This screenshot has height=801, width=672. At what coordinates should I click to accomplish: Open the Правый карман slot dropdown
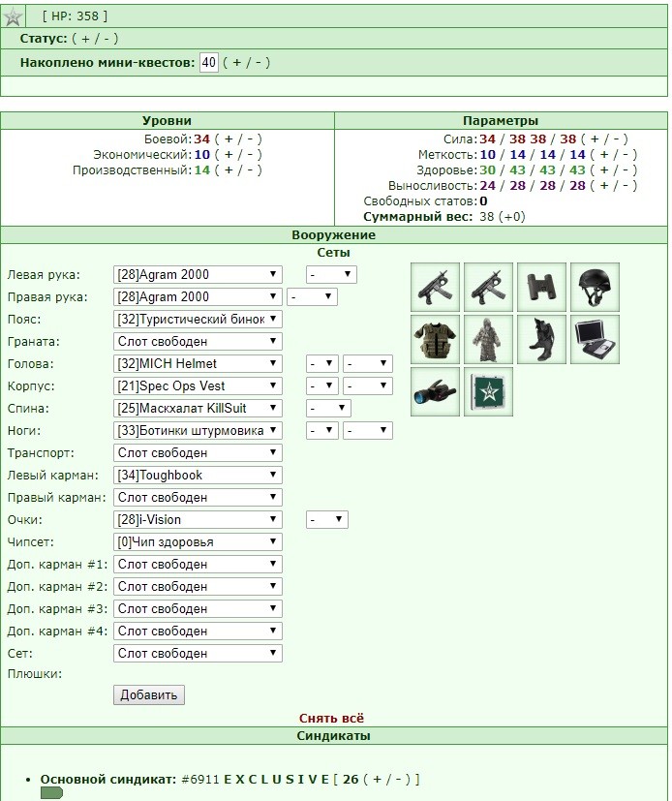click(x=198, y=498)
